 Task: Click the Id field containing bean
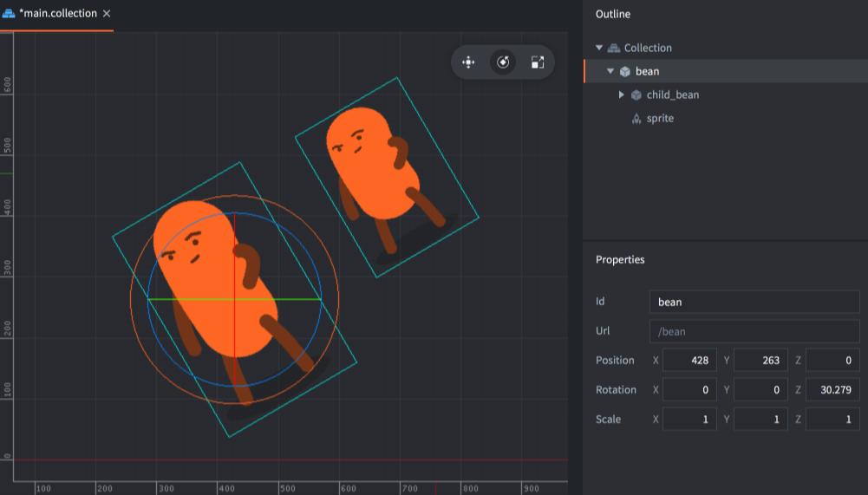[754, 302]
